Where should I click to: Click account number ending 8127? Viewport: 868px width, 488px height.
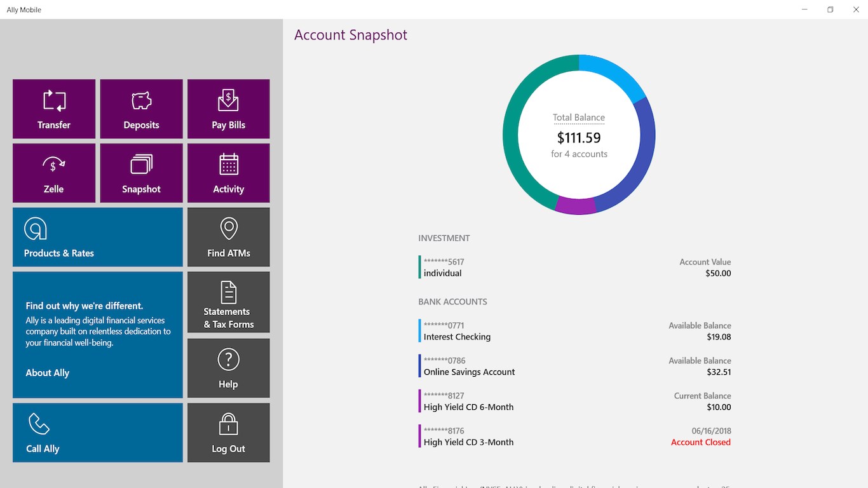(x=444, y=395)
